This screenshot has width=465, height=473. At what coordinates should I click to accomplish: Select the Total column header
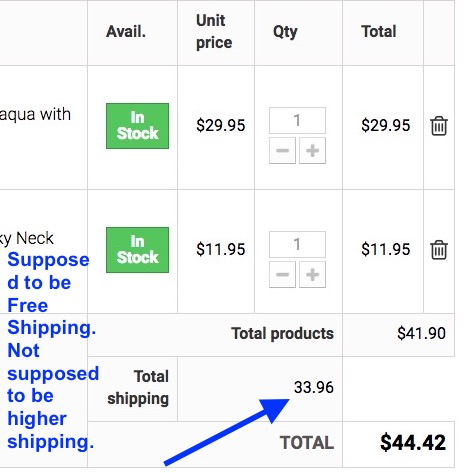(379, 32)
